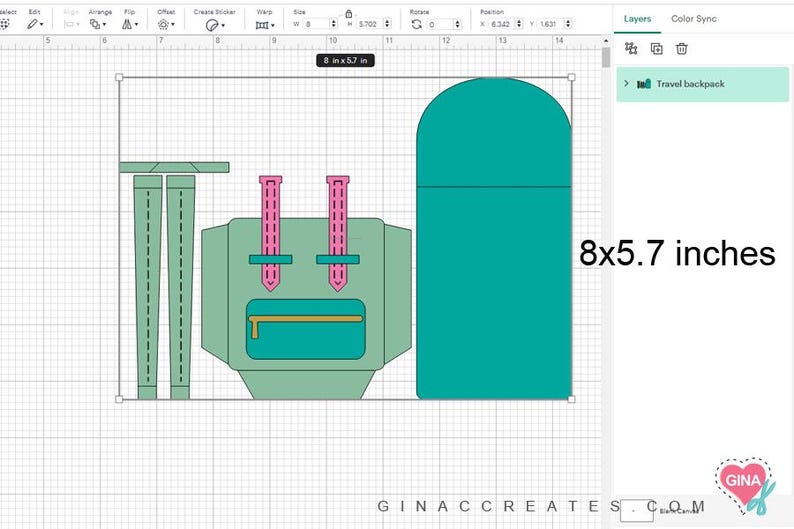Click the Position Y stepper arrows
This screenshot has height=529, width=794.
click(568, 24)
